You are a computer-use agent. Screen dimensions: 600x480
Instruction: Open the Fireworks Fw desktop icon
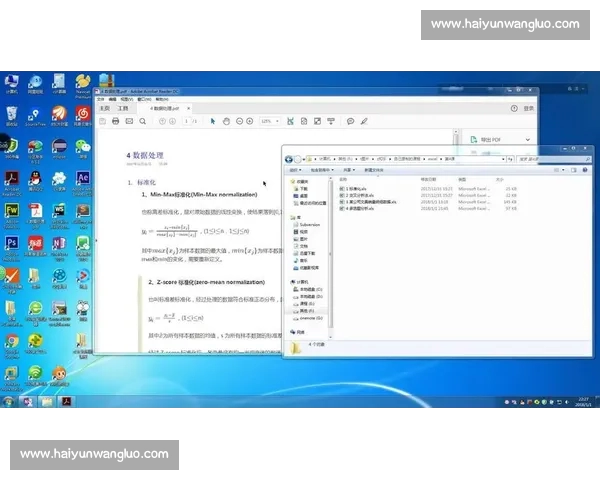point(11,211)
